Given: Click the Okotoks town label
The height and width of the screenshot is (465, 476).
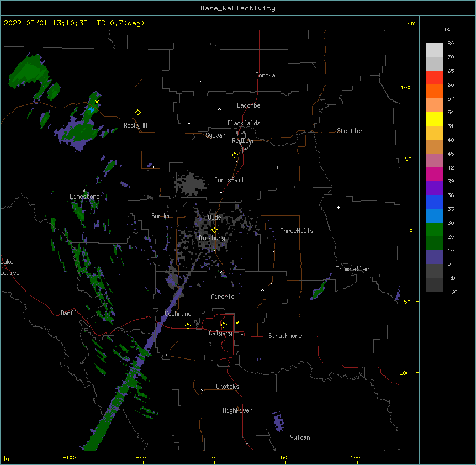Looking at the screenshot, I should (x=228, y=387).
